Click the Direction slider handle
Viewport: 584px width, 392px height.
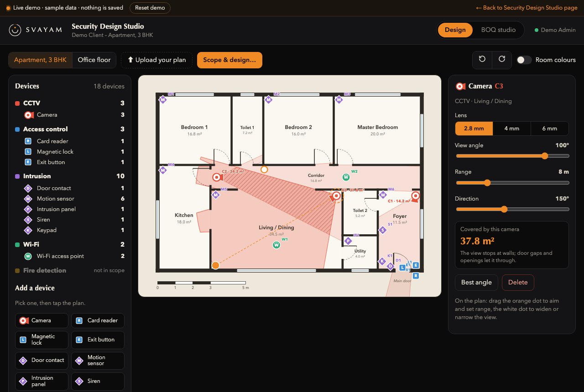504,209
